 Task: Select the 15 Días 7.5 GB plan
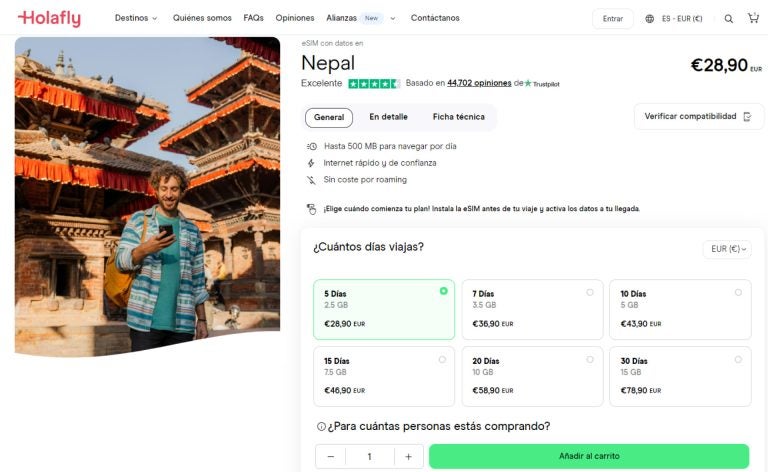[384, 377]
